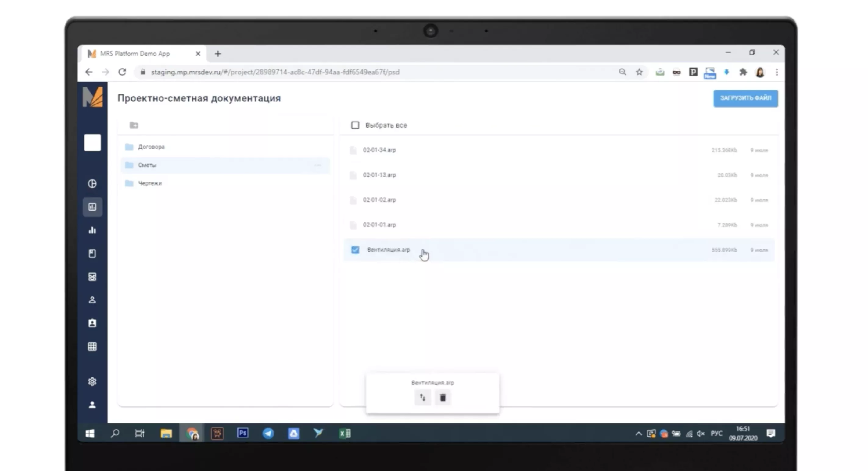The height and width of the screenshot is (471, 868).
Task: Check the Выбрать все checkbox
Action: tap(355, 125)
